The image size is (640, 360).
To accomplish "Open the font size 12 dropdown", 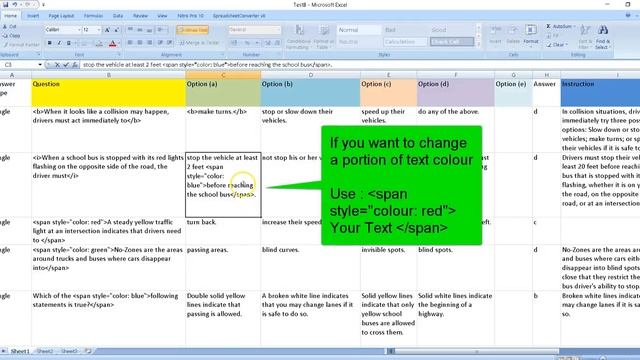I will (98, 30).
